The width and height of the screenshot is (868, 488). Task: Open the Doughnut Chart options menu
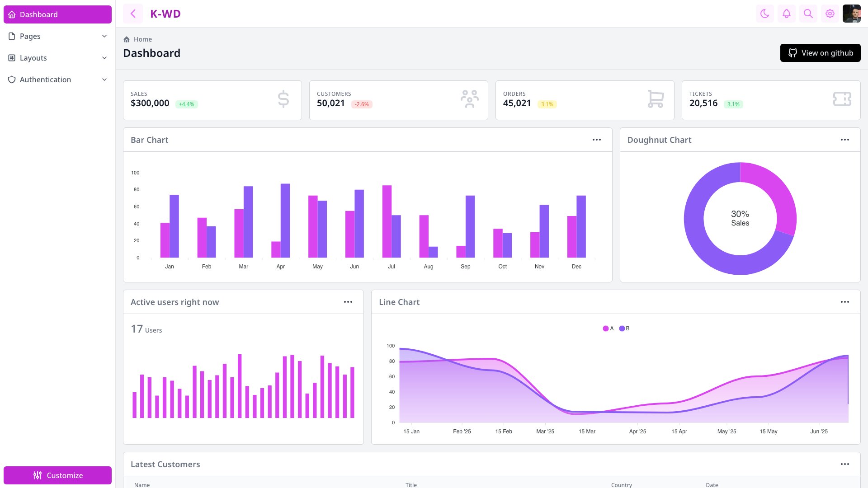coord(845,140)
